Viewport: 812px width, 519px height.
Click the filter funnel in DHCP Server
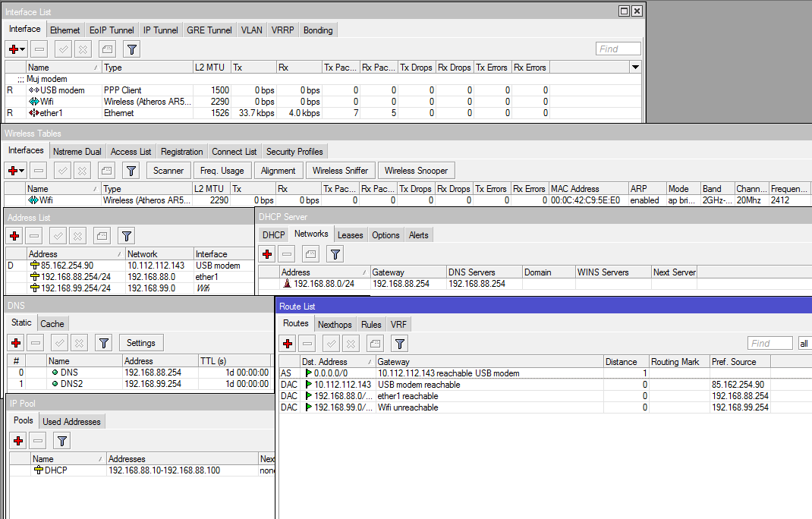[335, 254]
